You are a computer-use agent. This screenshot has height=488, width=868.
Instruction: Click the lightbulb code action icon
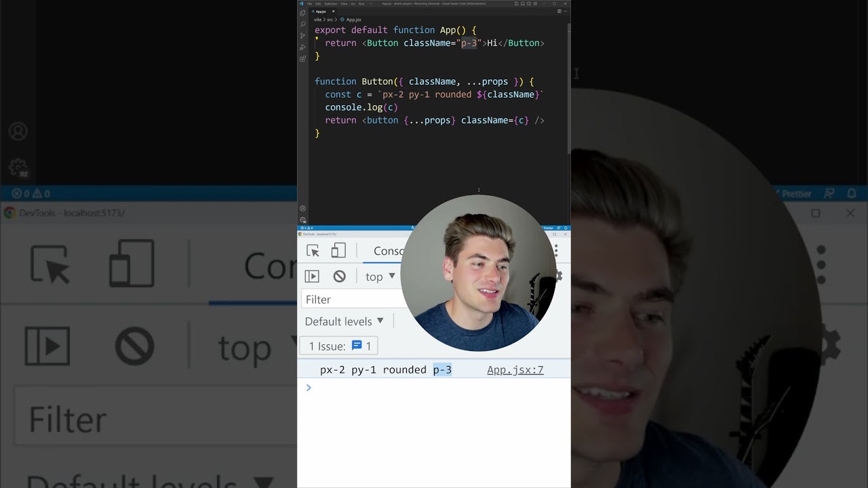(317, 39)
